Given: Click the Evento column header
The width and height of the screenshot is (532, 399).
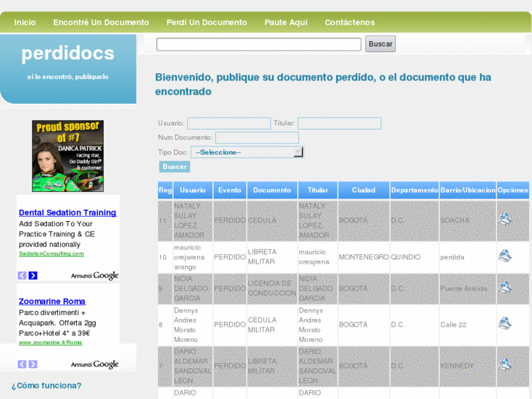Looking at the screenshot, I should (x=230, y=190).
